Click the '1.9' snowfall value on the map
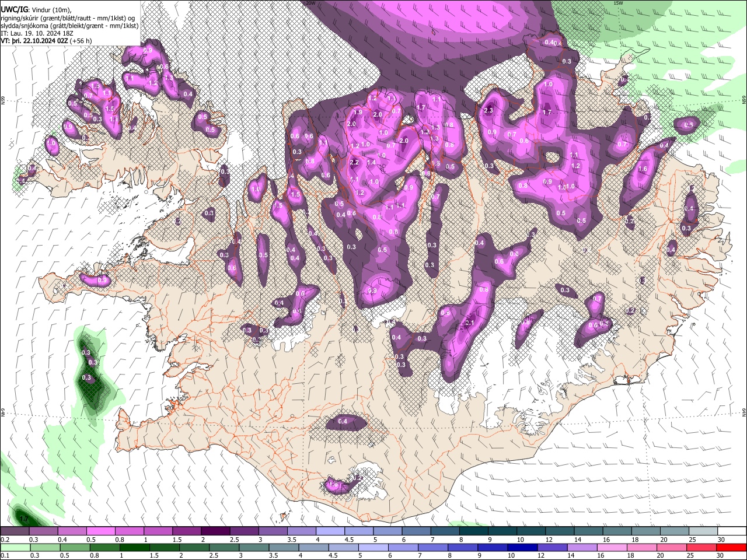 coord(358,112)
